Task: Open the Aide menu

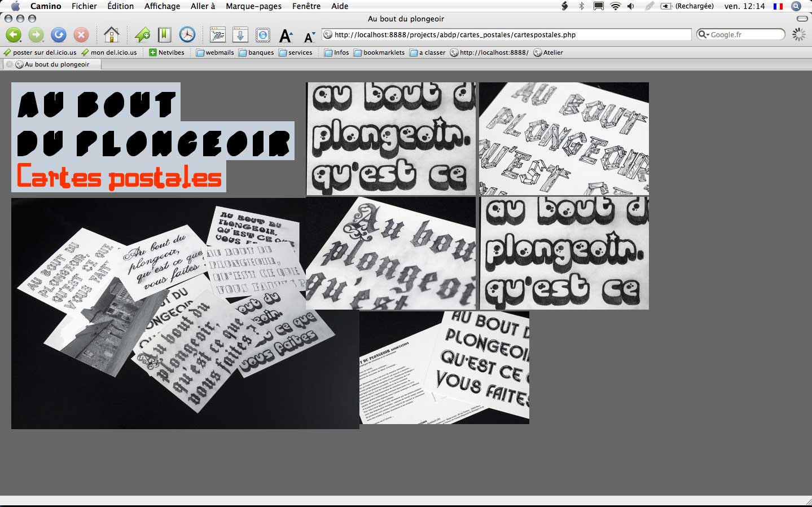Action: 340,6
